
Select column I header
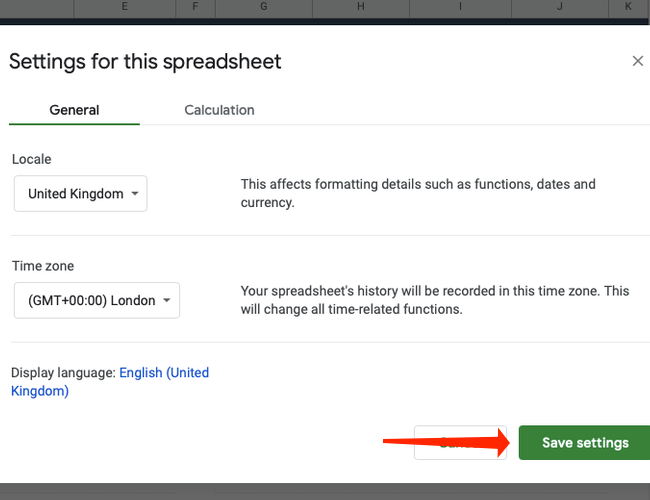(x=460, y=7)
